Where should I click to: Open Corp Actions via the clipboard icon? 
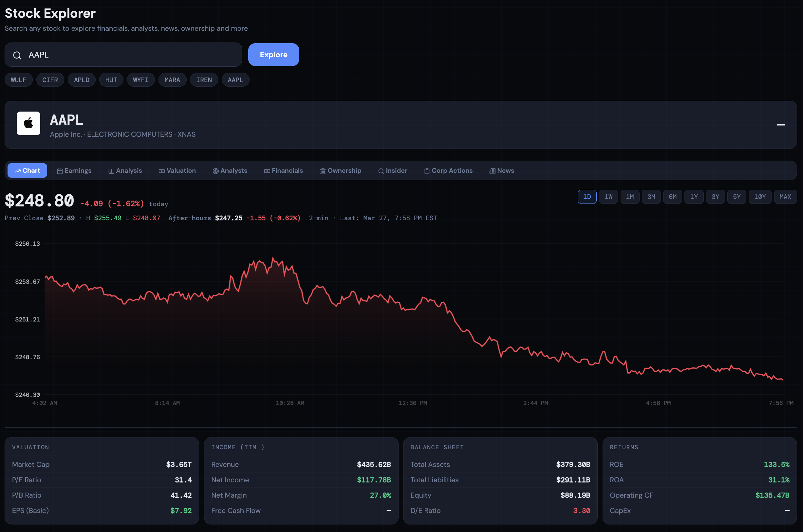[427, 171]
